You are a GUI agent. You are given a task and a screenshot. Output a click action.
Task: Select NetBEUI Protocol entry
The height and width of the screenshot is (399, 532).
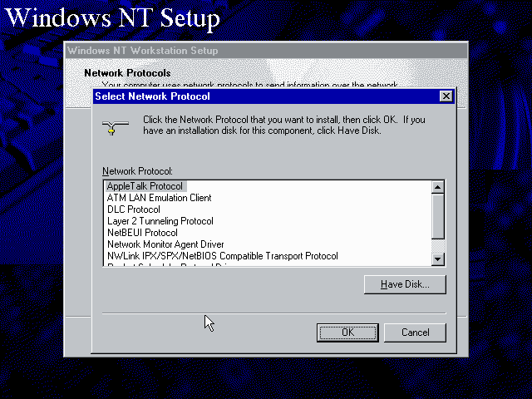pyautogui.click(x=142, y=233)
